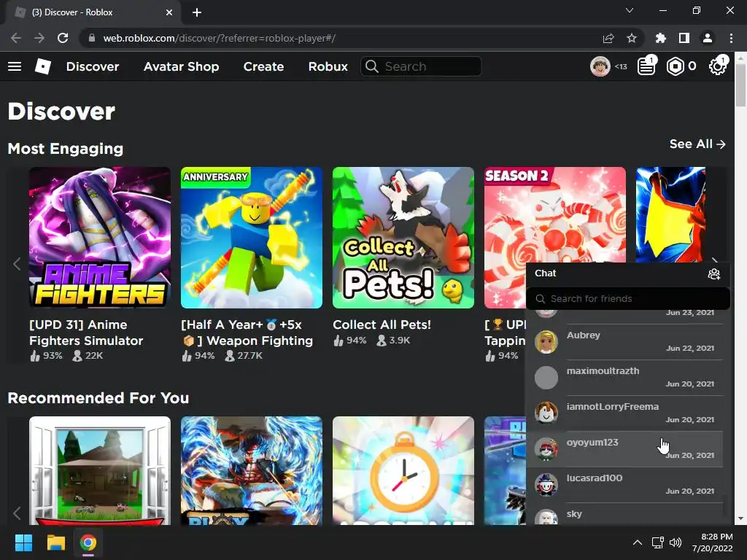
Task: Share this page via the share icon
Action: coord(608,38)
